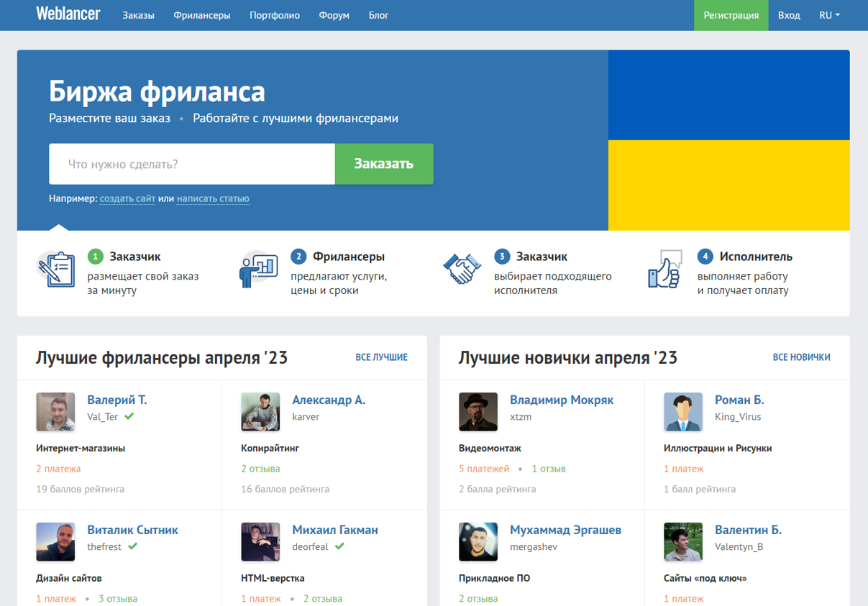
Task: Click the green check next to thefrest
Action: pyautogui.click(x=133, y=546)
